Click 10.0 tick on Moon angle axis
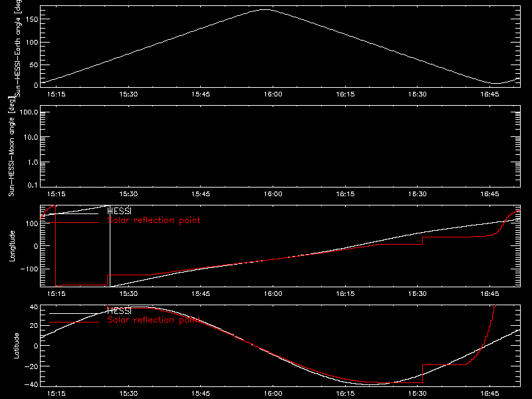This screenshot has width=532, height=399. [x=31, y=137]
